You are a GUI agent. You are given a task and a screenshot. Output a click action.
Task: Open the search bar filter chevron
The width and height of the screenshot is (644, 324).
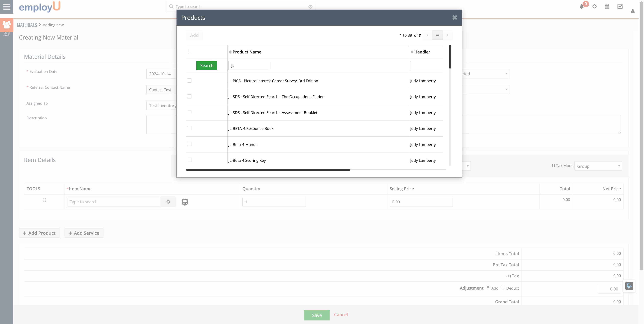(311, 7)
